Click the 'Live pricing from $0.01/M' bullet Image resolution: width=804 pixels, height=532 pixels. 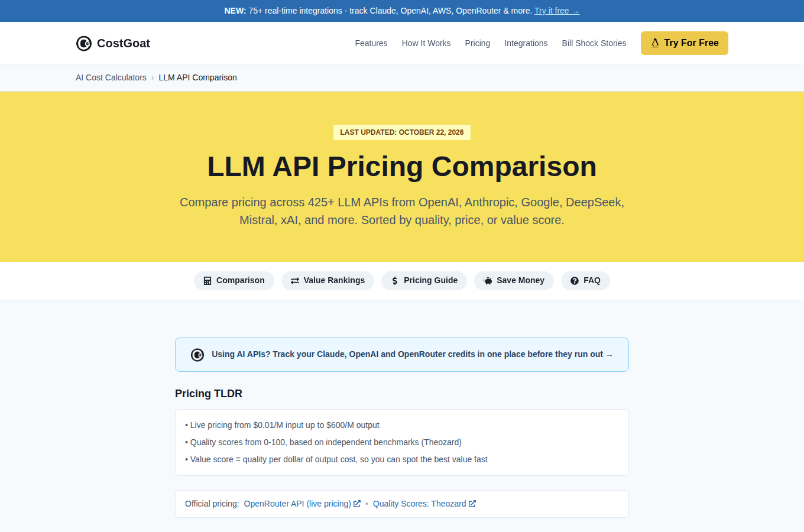coord(283,425)
